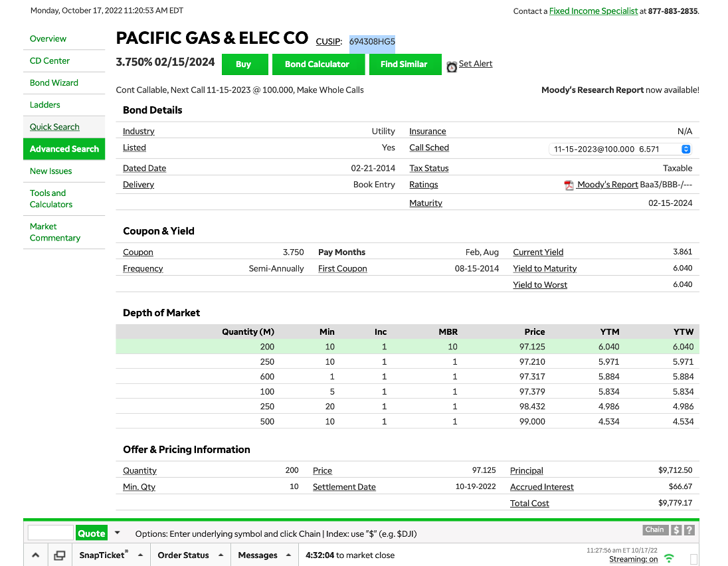
Task: Click the pop-out window icon in bottom bar
Action: (59, 555)
